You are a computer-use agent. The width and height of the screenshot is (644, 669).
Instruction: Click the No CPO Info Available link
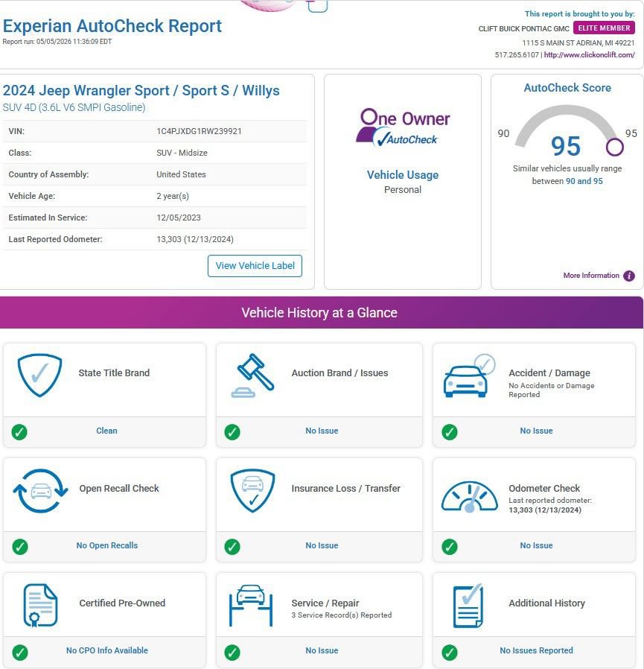pyautogui.click(x=107, y=650)
